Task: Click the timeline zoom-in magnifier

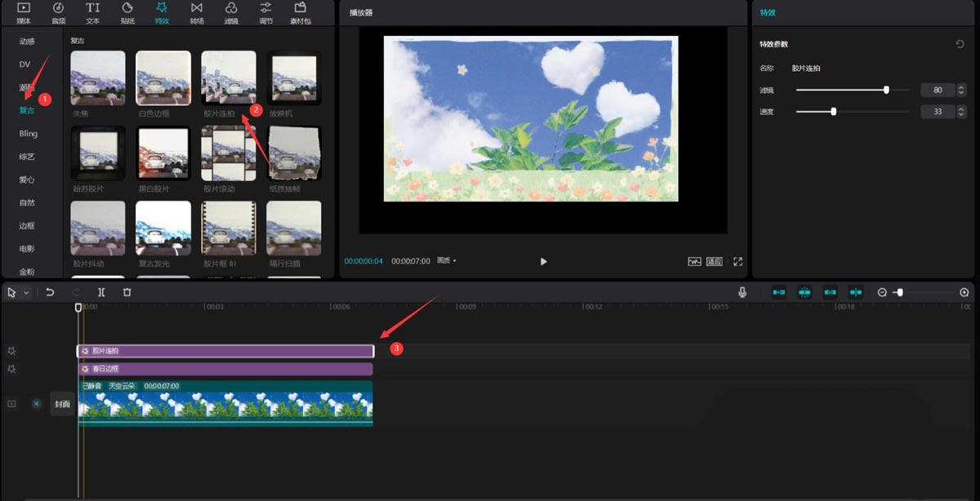Action: [964, 292]
